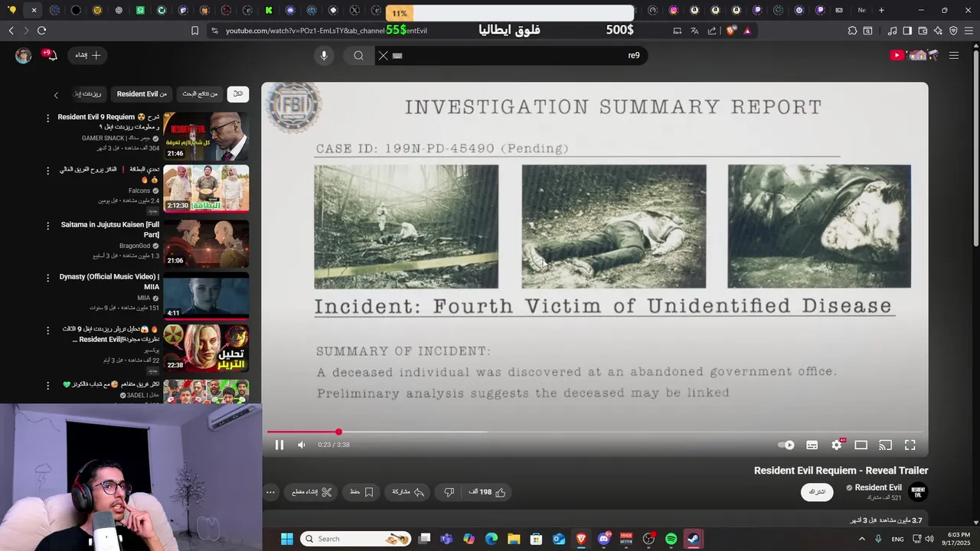Viewport: 980px width, 551px height.
Task: Open Discord from the taskbar
Action: tap(604, 539)
